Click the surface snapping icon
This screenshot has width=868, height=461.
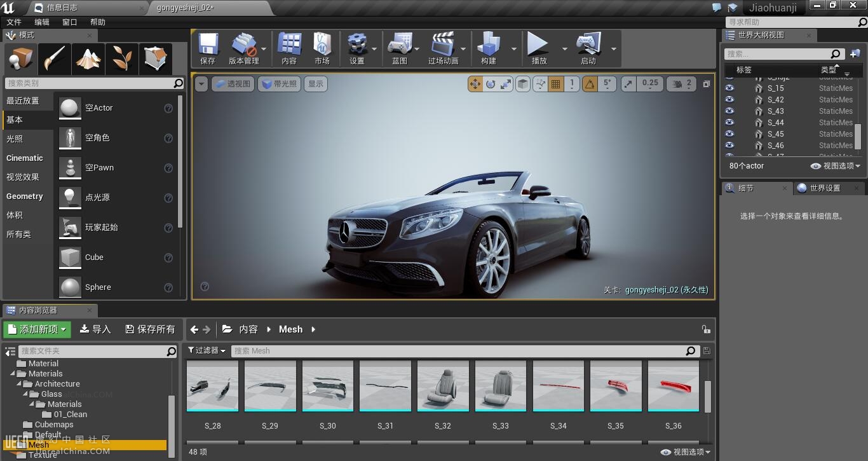coord(540,84)
